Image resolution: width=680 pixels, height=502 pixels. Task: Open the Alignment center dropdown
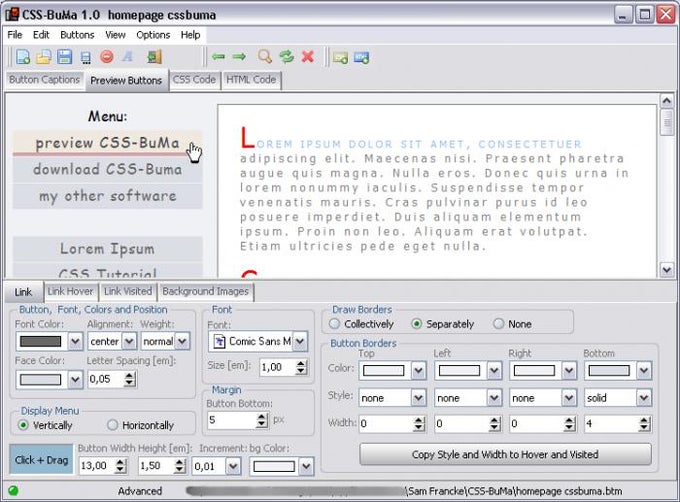click(129, 341)
